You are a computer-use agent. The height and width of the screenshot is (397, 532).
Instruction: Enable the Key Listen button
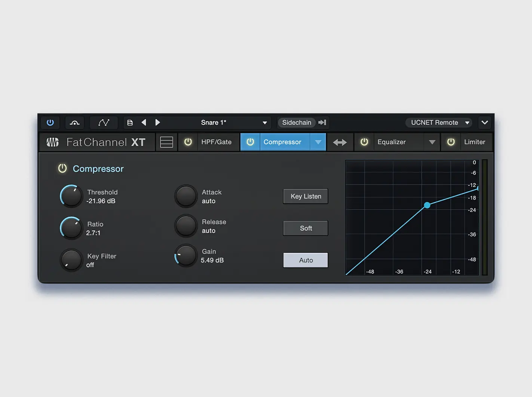tap(305, 196)
